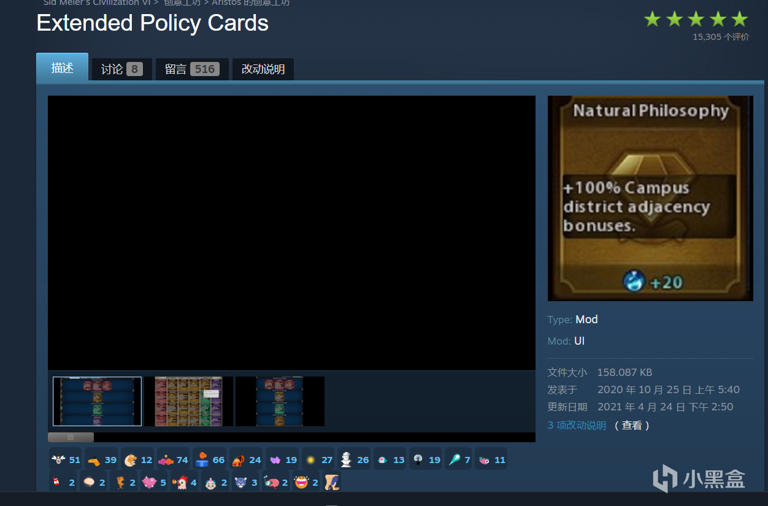This screenshot has width=768, height=506.
Task: Click the chicken award showing count 4
Action: (180, 482)
